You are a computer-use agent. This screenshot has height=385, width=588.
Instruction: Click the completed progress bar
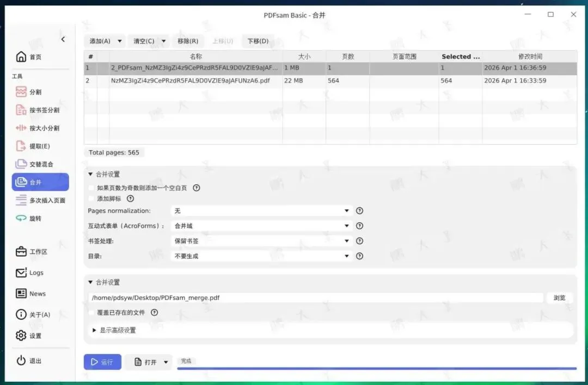[x=377, y=369]
